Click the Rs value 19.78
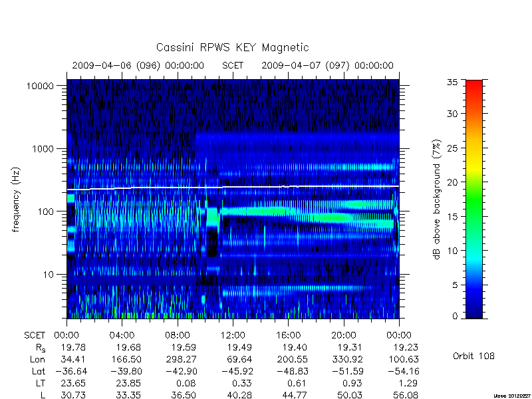Image resolution: width=532 pixels, height=399 pixels. (73, 347)
